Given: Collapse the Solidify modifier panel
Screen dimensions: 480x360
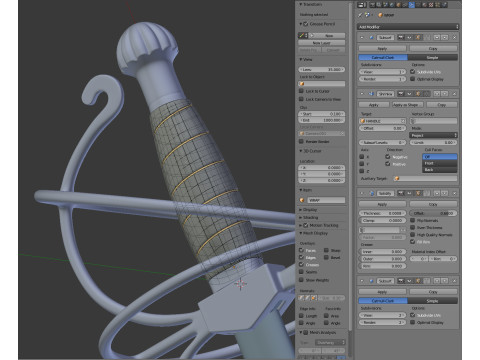Looking at the screenshot, I should point(362,193).
